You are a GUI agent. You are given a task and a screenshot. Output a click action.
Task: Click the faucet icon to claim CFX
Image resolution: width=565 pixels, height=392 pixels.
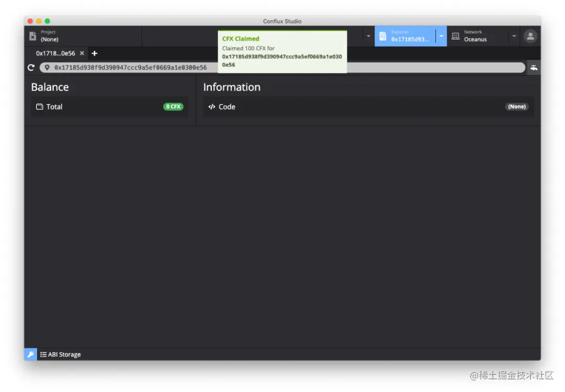pyautogui.click(x=534, y=67)
